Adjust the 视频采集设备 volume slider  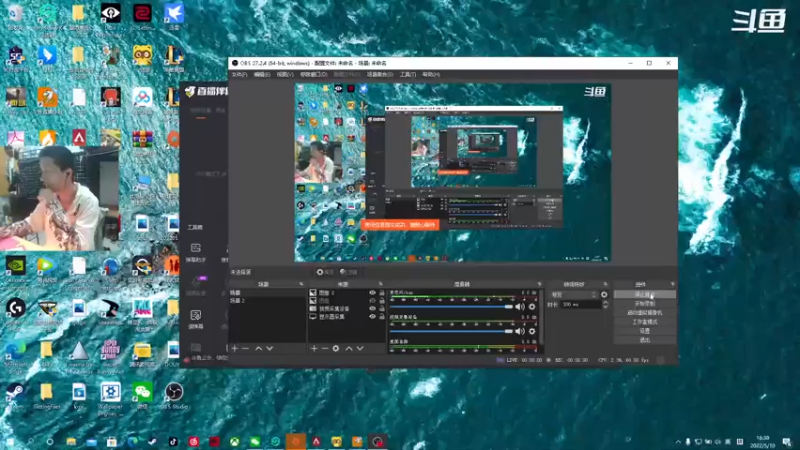tap(451, 331)
